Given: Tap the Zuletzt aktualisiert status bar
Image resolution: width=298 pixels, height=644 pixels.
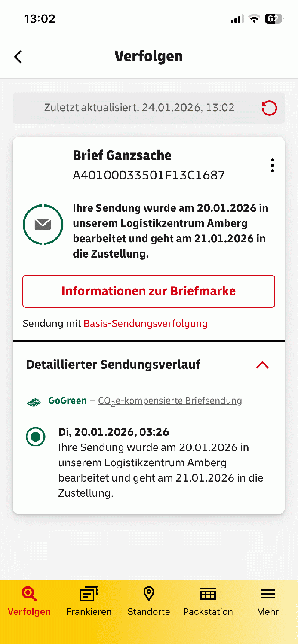Looking at the screenshot, I should 149,108.
